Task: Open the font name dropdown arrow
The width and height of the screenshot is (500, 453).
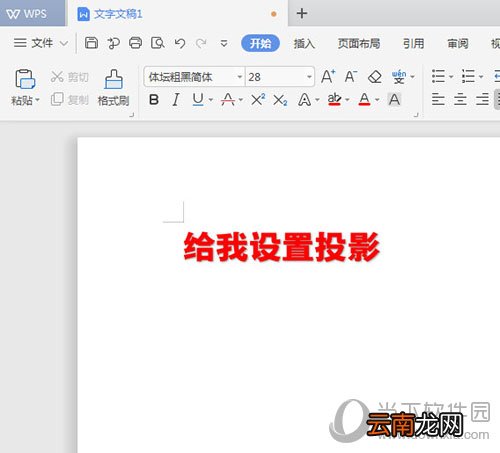Action: (x=240, y=77)
